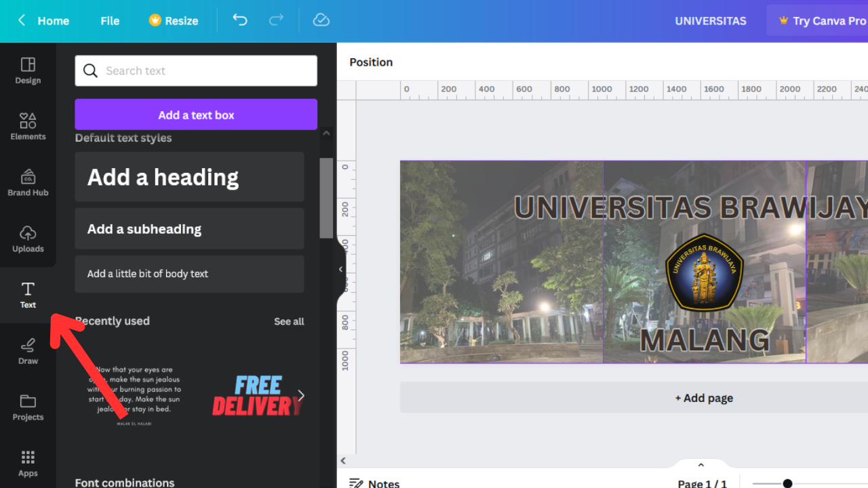Focus the Search text field
868x488 pixels.
(196, 70)
